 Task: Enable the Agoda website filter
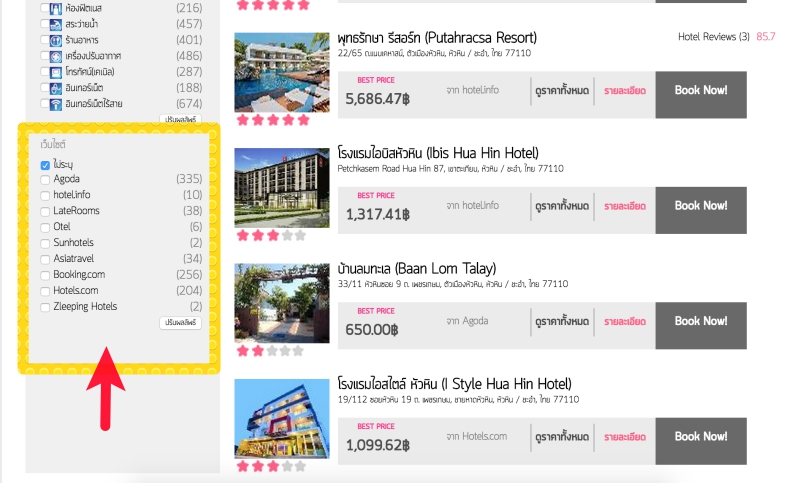click(45, 180)
